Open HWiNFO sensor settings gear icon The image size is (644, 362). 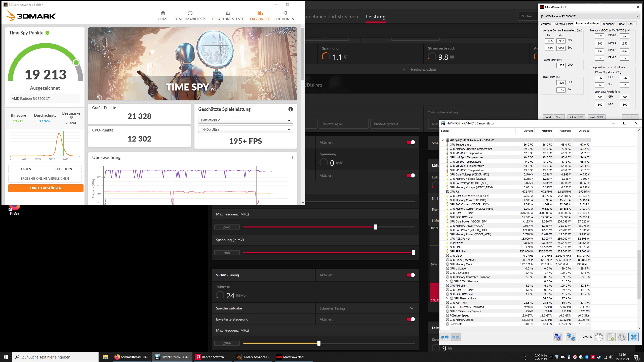coord(622,337)
